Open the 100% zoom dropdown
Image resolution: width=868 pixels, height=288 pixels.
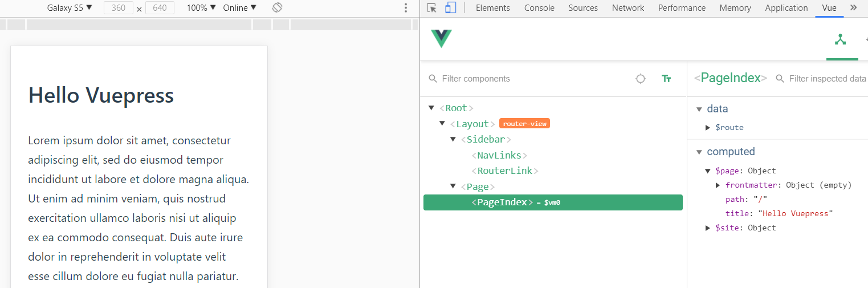201,8
